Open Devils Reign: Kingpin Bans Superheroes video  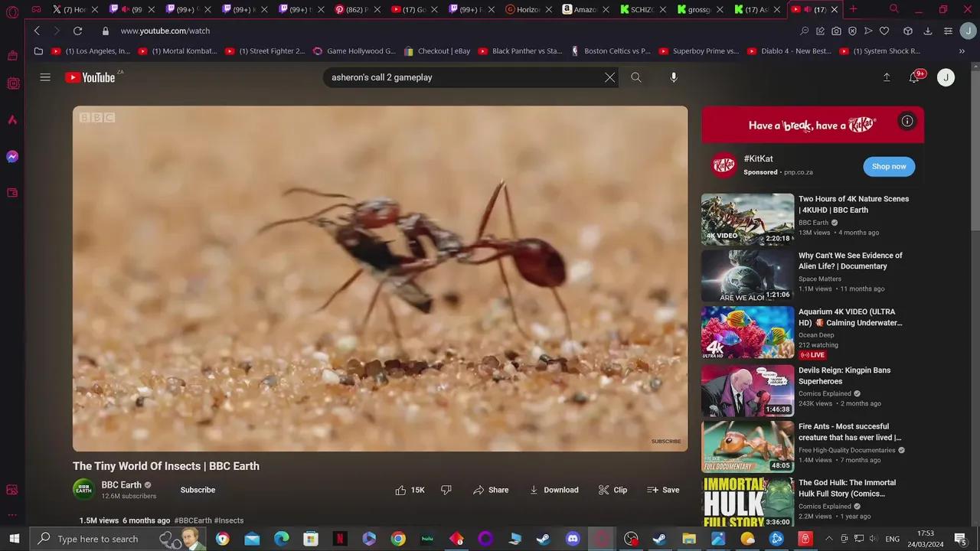844,376
